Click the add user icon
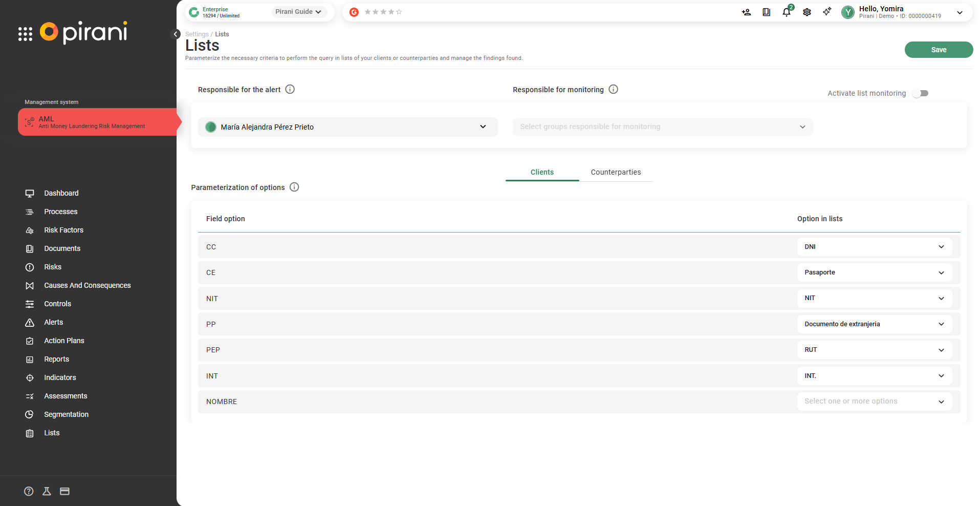The height and width of the screenshot is (506, 980). click(746, 12)
